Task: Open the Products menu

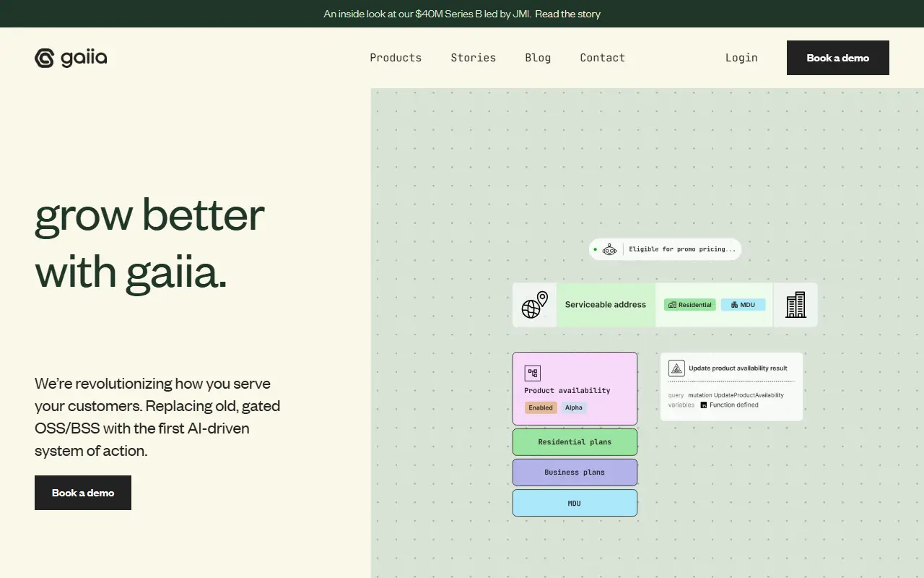Action: pyautogui.click(x=396, y=58)
